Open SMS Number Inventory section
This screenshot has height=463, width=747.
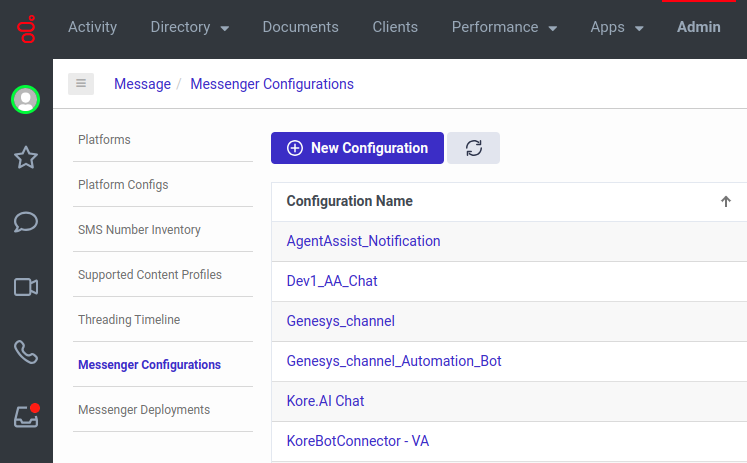coord(139,230)
